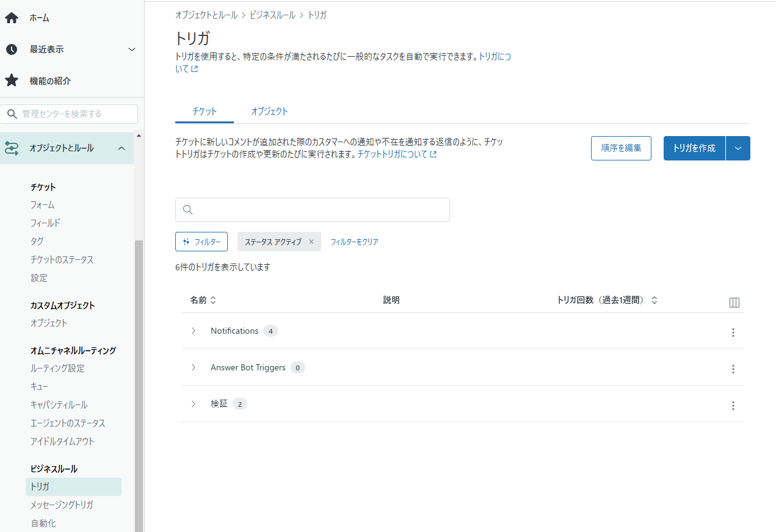Viewport: 776px width, 532px height.
Task: Expand the 検証 category row
Action: 194,404
